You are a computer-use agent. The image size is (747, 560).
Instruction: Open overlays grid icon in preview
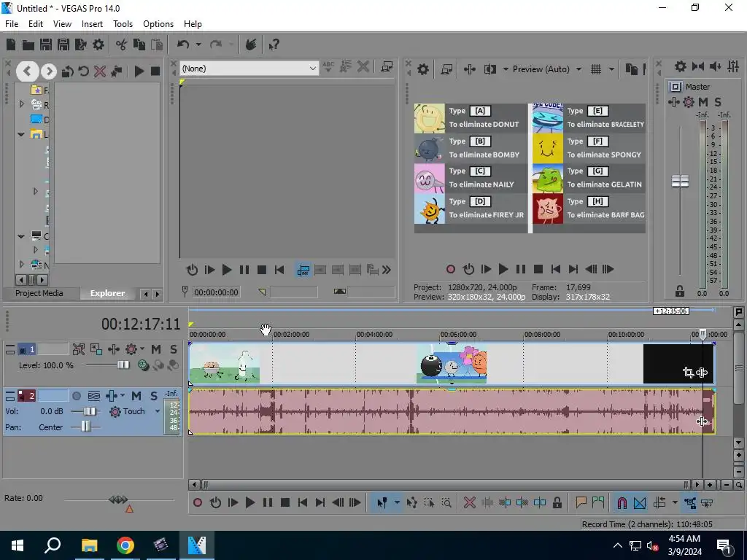click(x=596, y=69)
